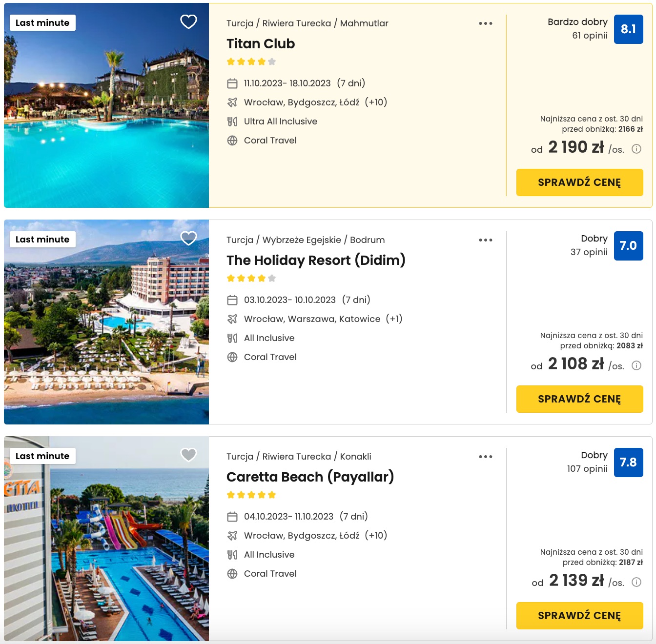
Task: View Titan Club pool photo
Action: [106, 105]
